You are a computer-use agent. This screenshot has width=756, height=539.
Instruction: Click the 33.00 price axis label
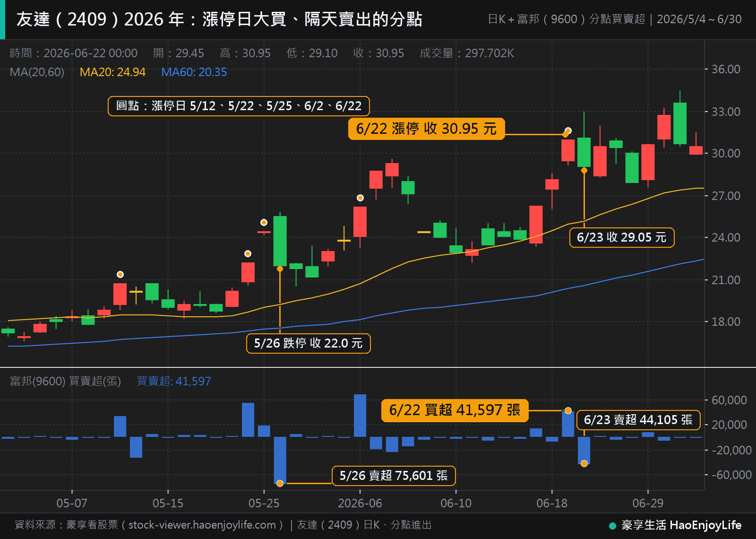coord(726,112)
